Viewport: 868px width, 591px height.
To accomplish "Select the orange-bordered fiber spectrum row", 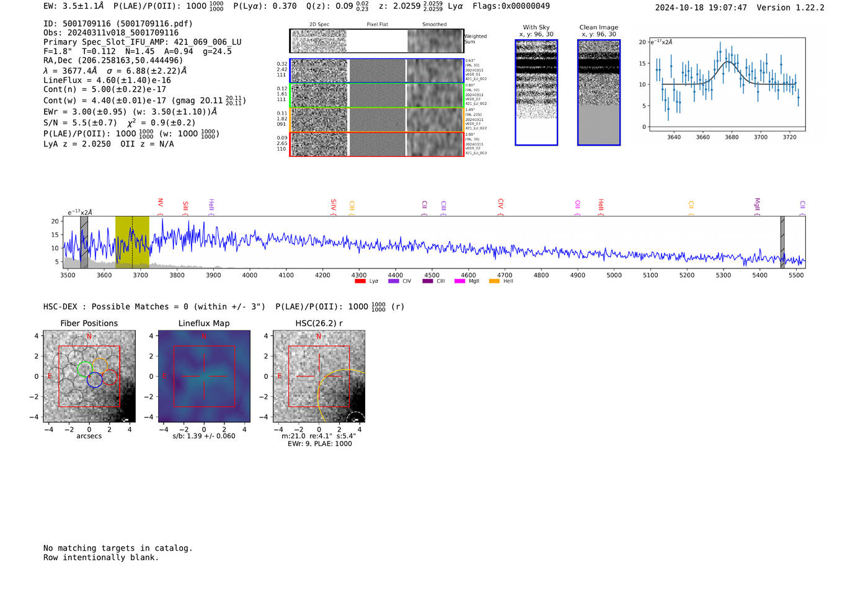I will 376,120.
